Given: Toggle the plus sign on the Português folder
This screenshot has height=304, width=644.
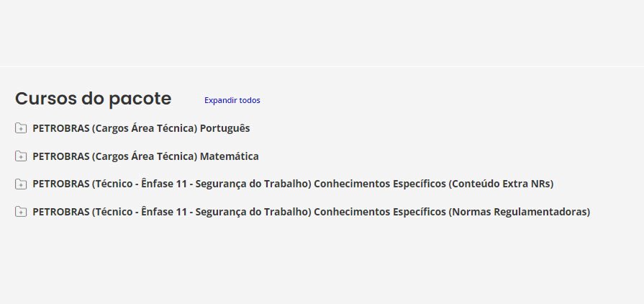Looking at the screenshot, I should pyautogui.click(x=21, y=128).
